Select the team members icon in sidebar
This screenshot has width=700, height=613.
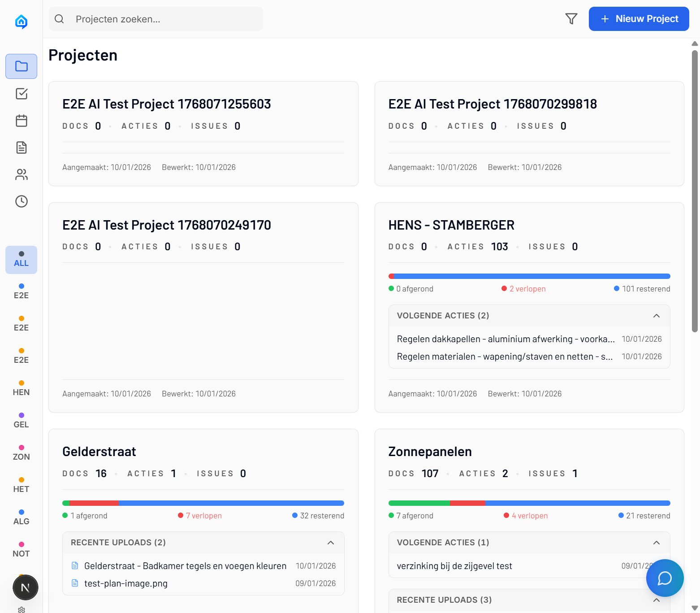tap(21, 174)
